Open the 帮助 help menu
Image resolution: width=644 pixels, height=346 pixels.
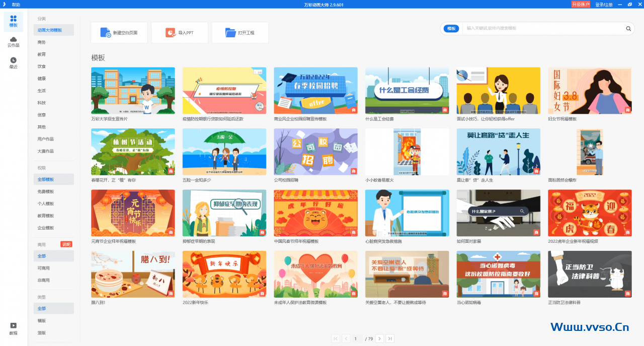[16, 5]
